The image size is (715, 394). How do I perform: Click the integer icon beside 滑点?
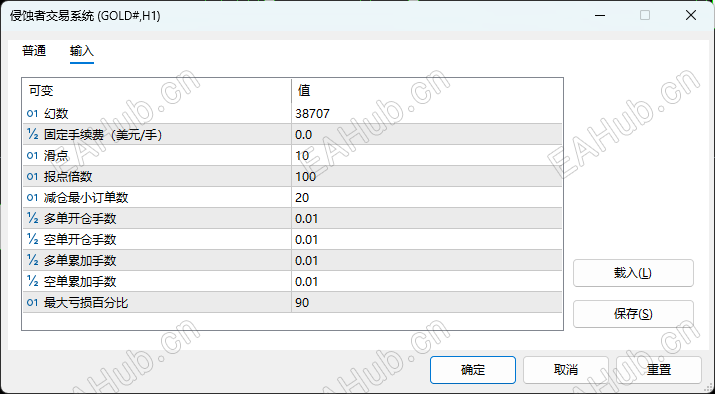point(32,156)
